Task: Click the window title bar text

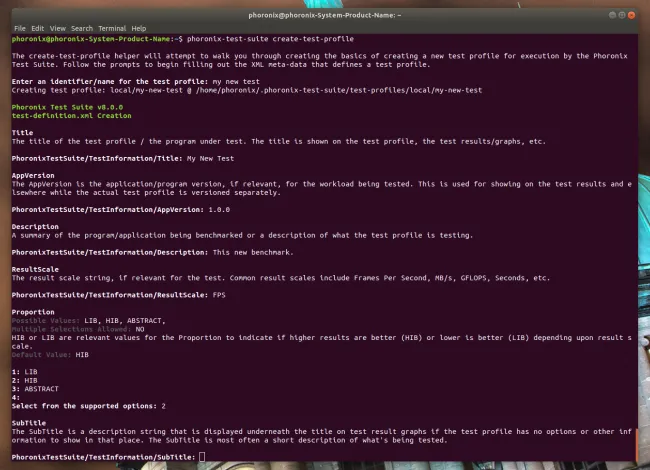Action: pos(325,15)
